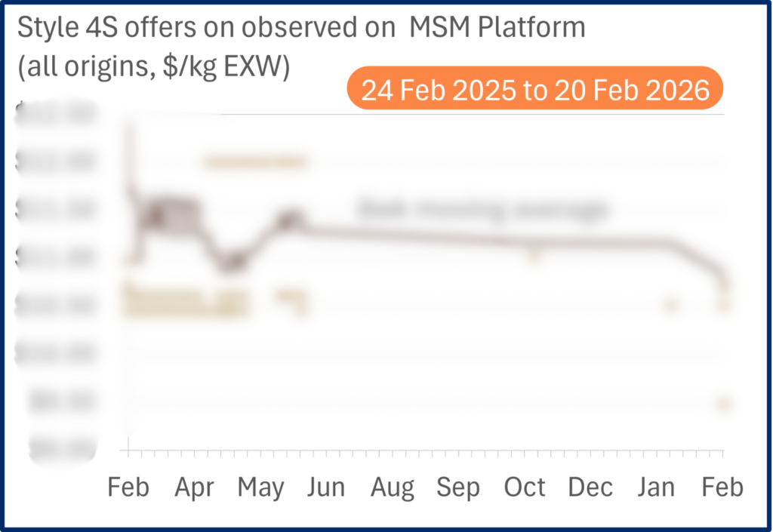Select the Oct month axis label
Viewport: 773px width, 532px height.
[x=525, y=487]
